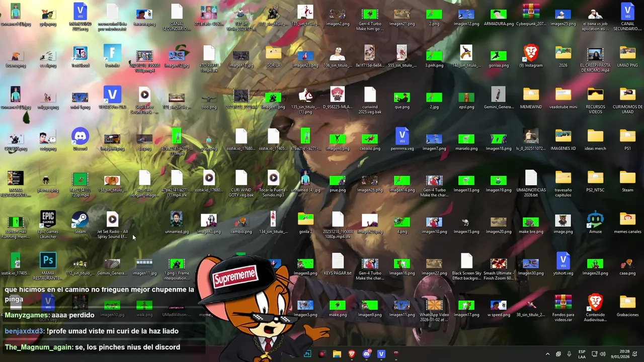Select the CURI WIND GOTY.veg.bak file
This screenshot has width=644, height=362.
(241, 184)
